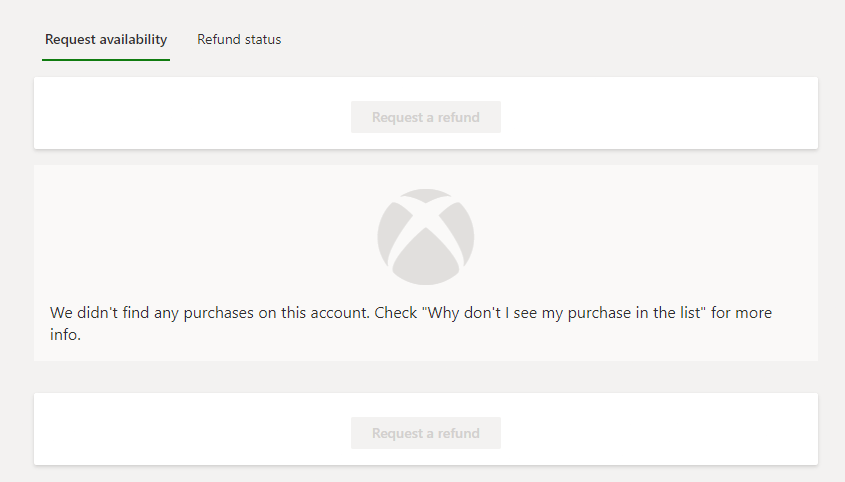Click the bold "Request availability" label
This screenshot has height=482, width=845.
click(106, 39)
